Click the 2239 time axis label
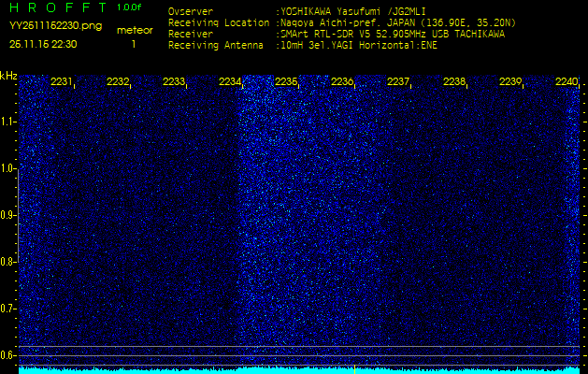This screenshot has width=588, height=374. pos(510,81)
